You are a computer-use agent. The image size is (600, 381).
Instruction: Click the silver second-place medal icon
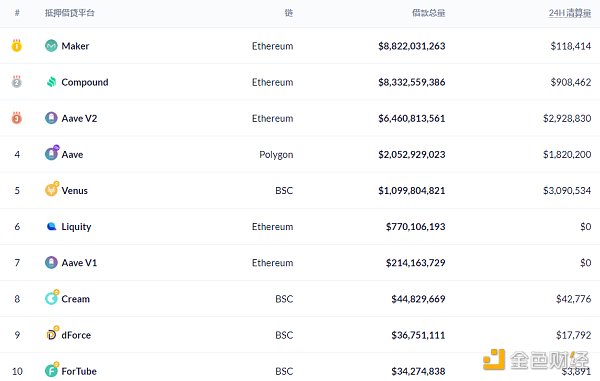16,81
